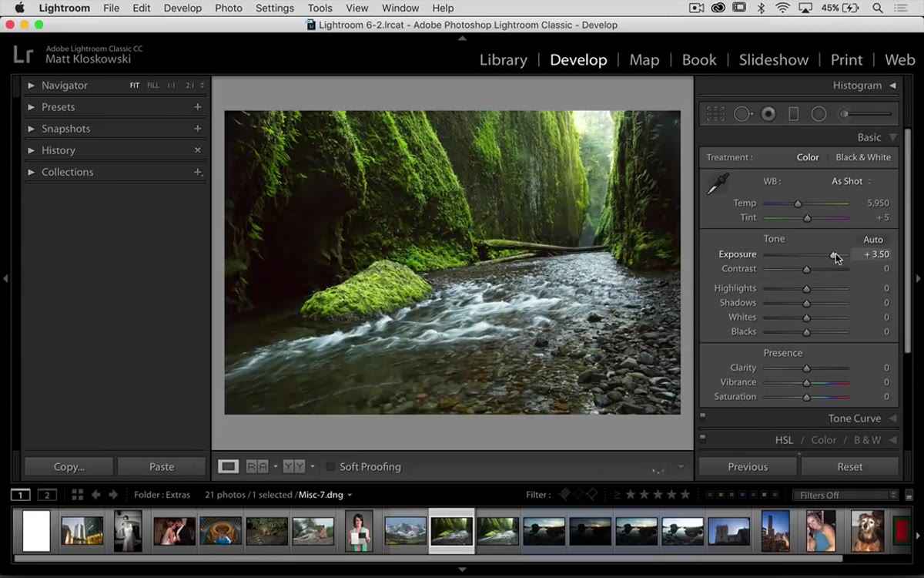
Task: Switch to Grid view icon in filmstrip bar
Action: (77, 495)
